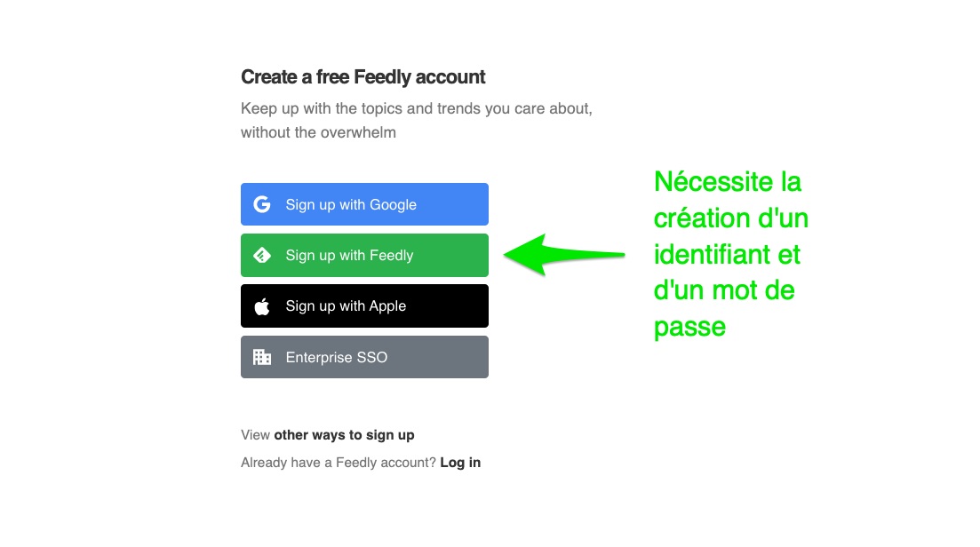Continue with Enterprise SSO
This screenshot has width=980, height=547.
(364, 357)
